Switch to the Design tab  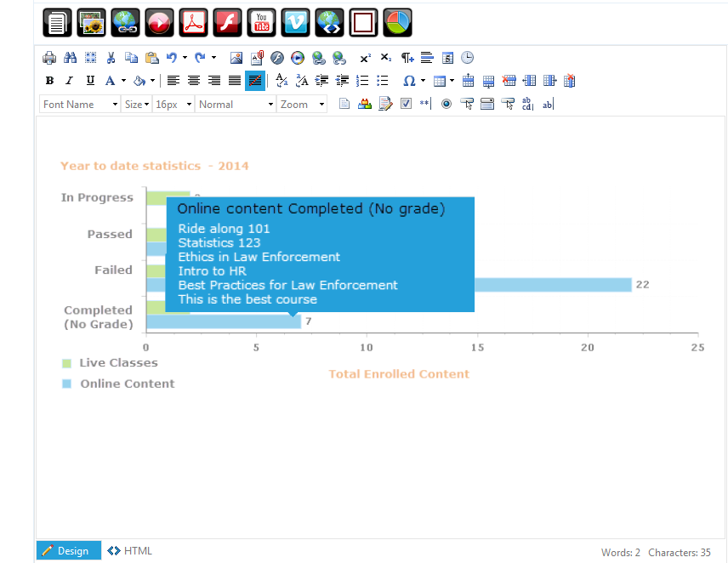(x=69, y=550)
